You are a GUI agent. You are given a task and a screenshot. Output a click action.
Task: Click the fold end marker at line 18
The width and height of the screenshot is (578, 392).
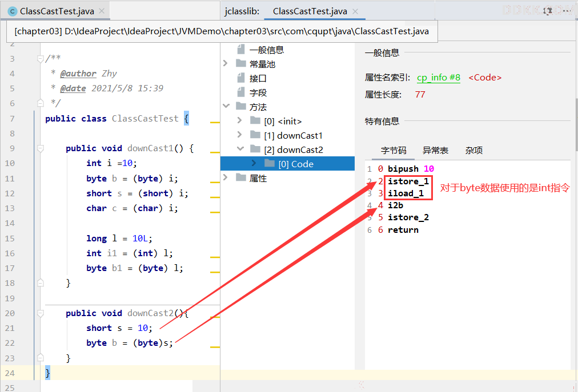41,283
